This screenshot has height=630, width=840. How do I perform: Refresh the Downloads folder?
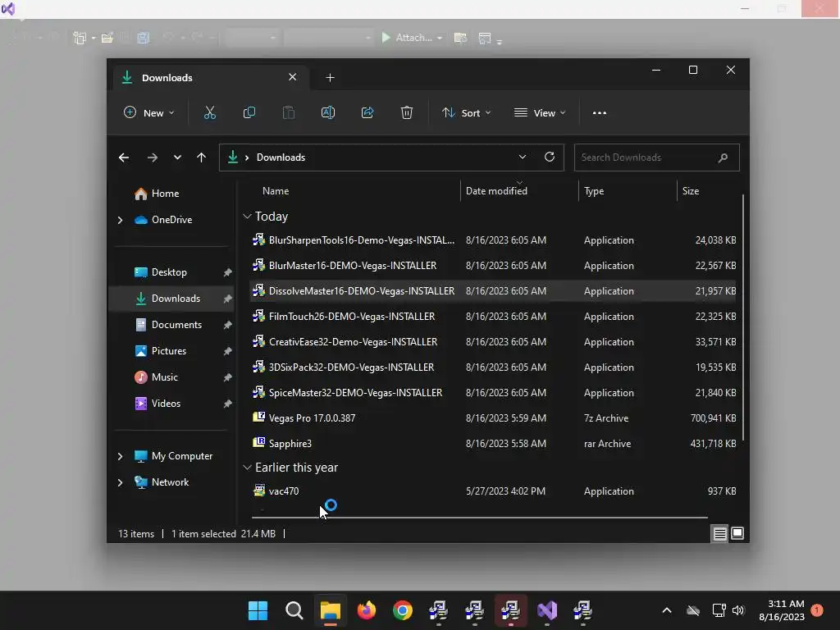click(x=549, y=157)
